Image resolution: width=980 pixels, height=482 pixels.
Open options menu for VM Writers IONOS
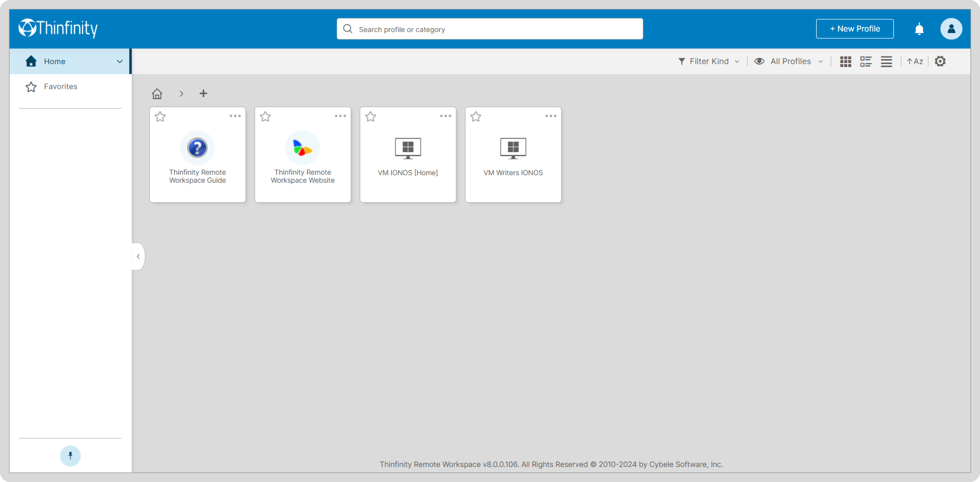(551, 116)
